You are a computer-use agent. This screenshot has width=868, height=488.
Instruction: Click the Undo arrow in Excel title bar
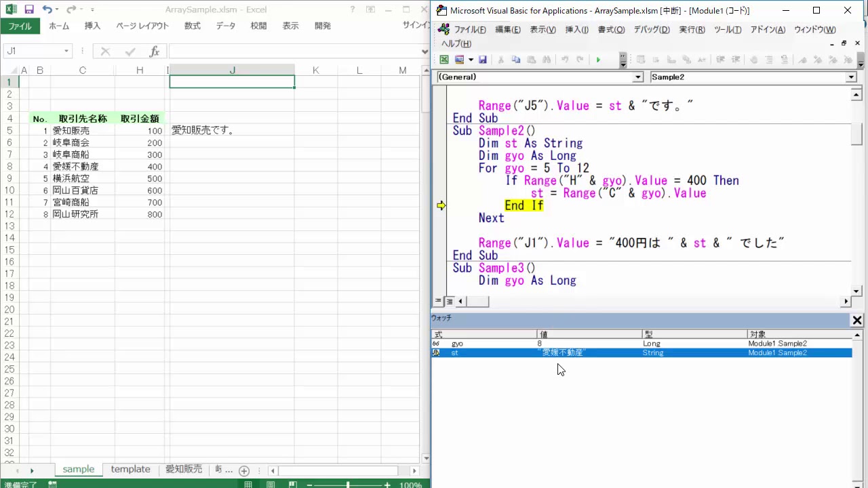(x=47, y=9)
